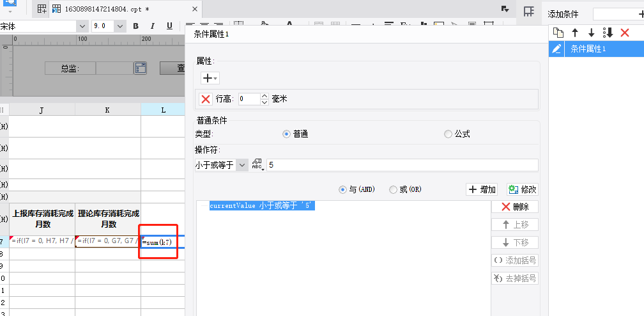Copy the selected condition attribute
The height and width of the screenshot is (316, 644).
click(558, 33)
